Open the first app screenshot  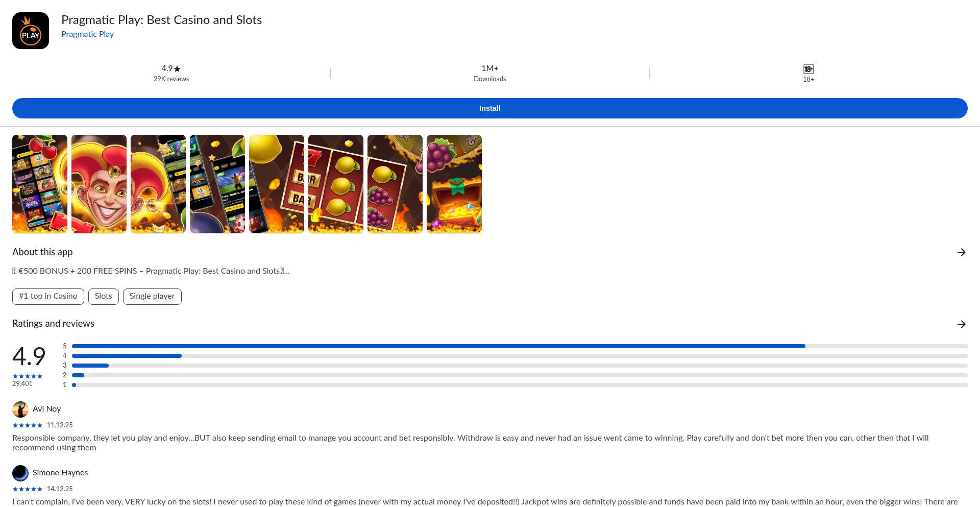pyautogui.click(x=39, y=184)
